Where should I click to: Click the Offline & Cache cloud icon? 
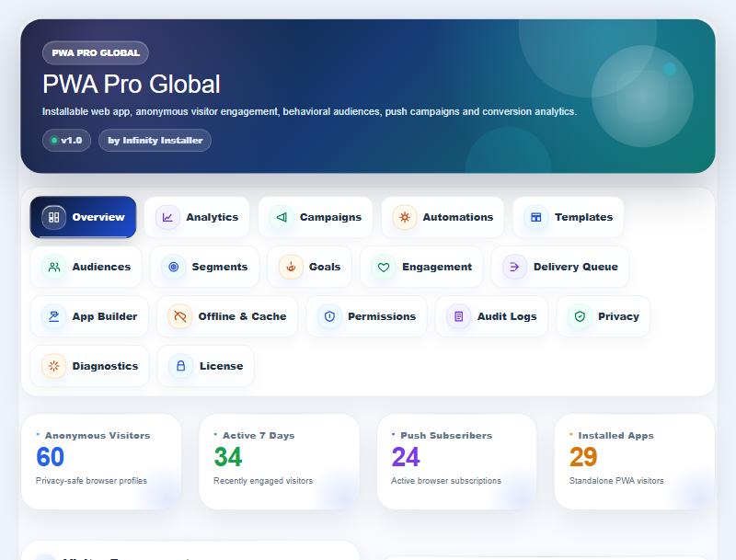point(179,316)
